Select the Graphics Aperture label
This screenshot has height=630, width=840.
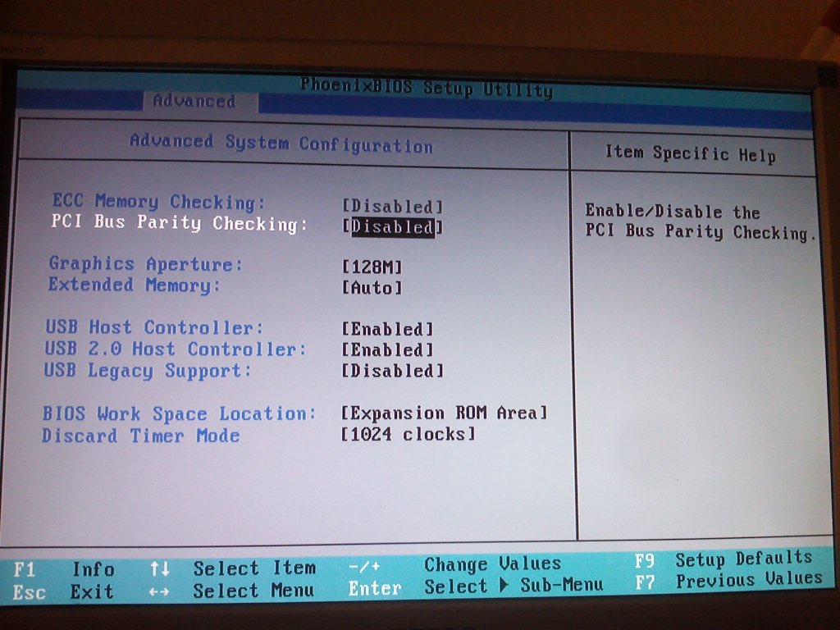click(x=145, y=264)
